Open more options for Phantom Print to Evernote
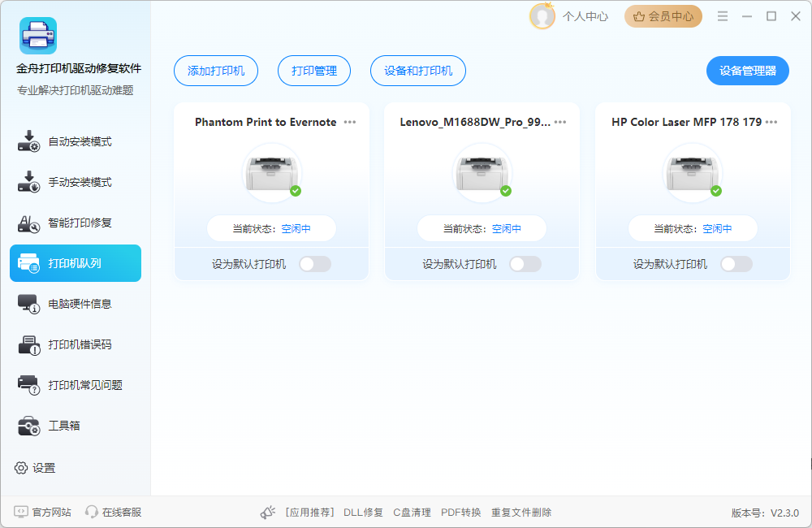This screenshot has height=528, width=812. [x=350, y=123]
